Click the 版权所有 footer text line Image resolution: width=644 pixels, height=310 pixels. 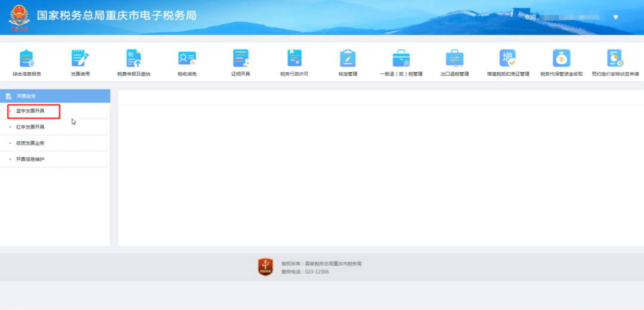[x=321, y=264]
